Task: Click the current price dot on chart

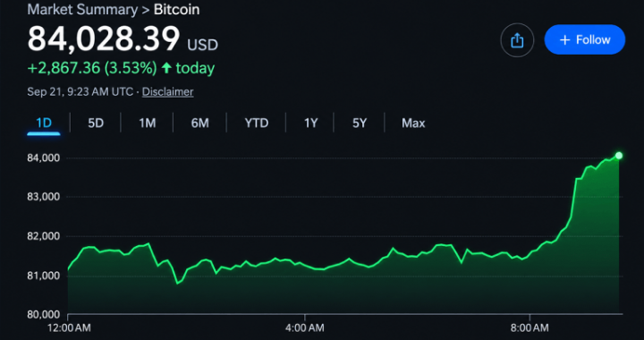Action: [619, 156]
